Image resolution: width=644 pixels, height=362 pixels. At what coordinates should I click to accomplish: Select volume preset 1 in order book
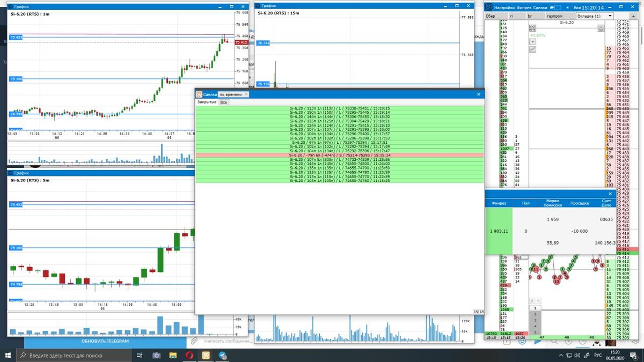pyautogui.click(x=535, y=308)
